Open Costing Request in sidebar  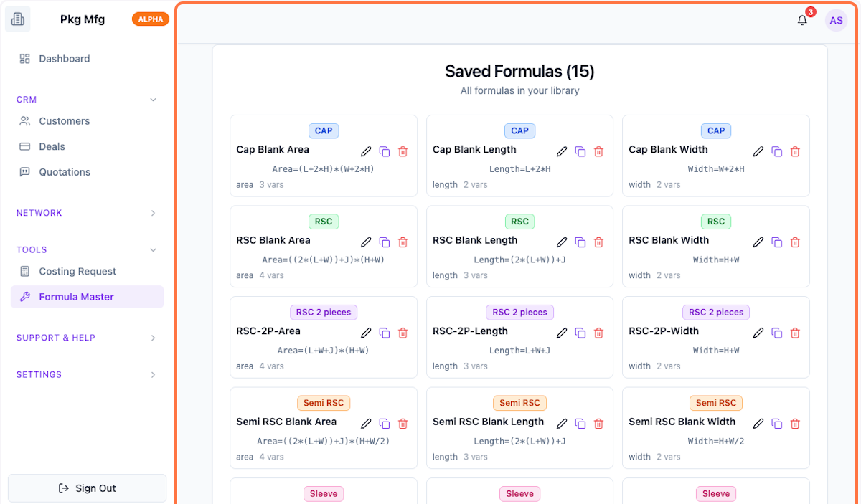point(77,271)
